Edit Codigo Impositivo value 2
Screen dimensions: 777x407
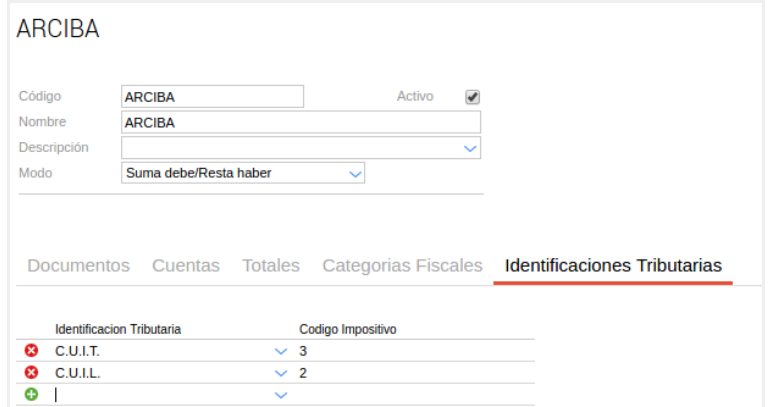[410, 373]
